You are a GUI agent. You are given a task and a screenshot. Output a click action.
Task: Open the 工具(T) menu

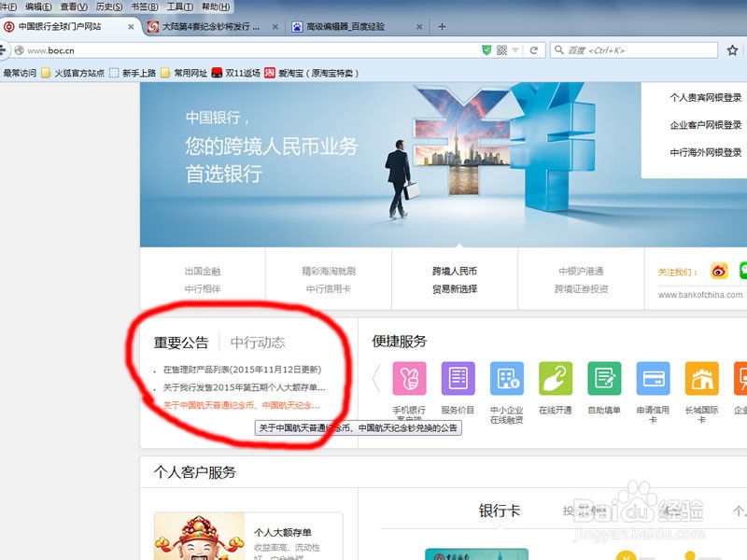point(179,7)
